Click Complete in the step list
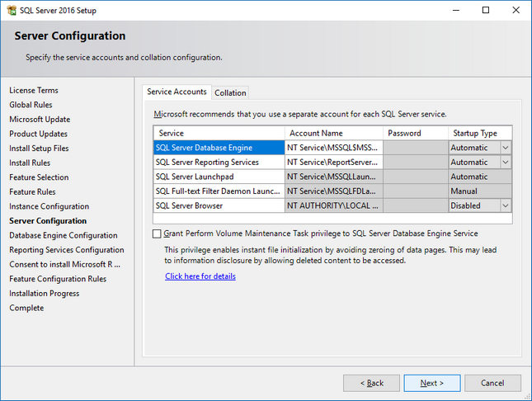 [x=26, y=308]
